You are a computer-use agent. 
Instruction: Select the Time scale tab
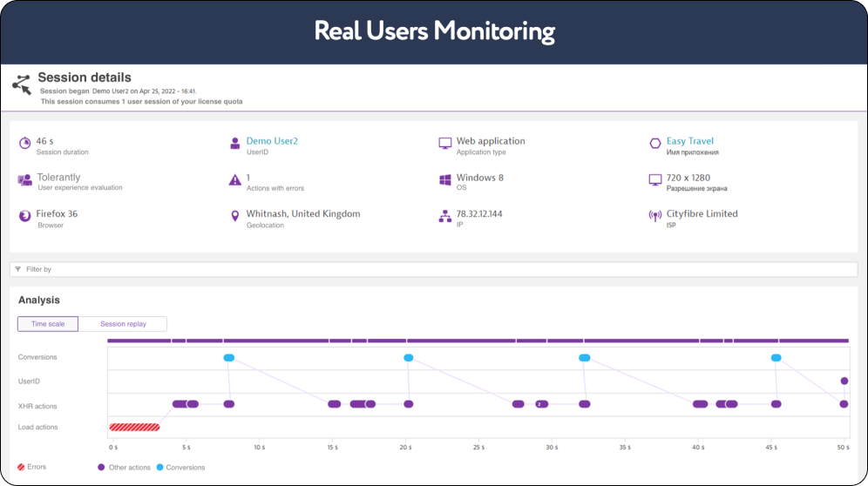point(48,324)
